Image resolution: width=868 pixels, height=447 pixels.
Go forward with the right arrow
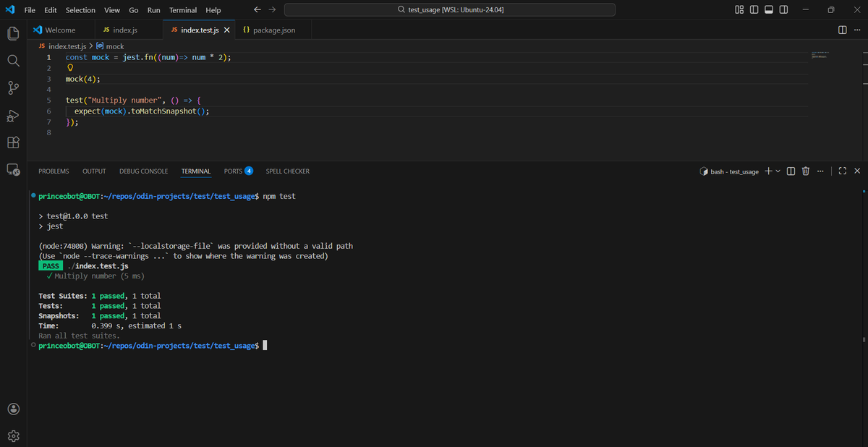(x=272, y=9)
